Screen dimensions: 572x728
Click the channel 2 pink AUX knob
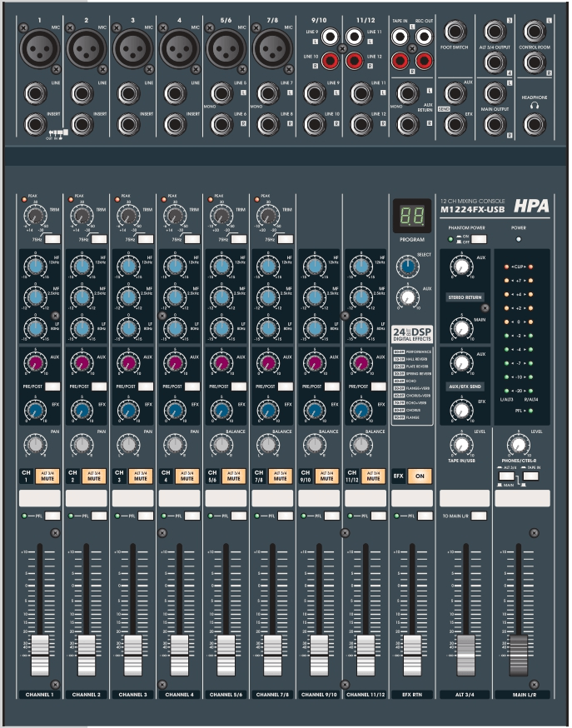[x=82, y=364]
